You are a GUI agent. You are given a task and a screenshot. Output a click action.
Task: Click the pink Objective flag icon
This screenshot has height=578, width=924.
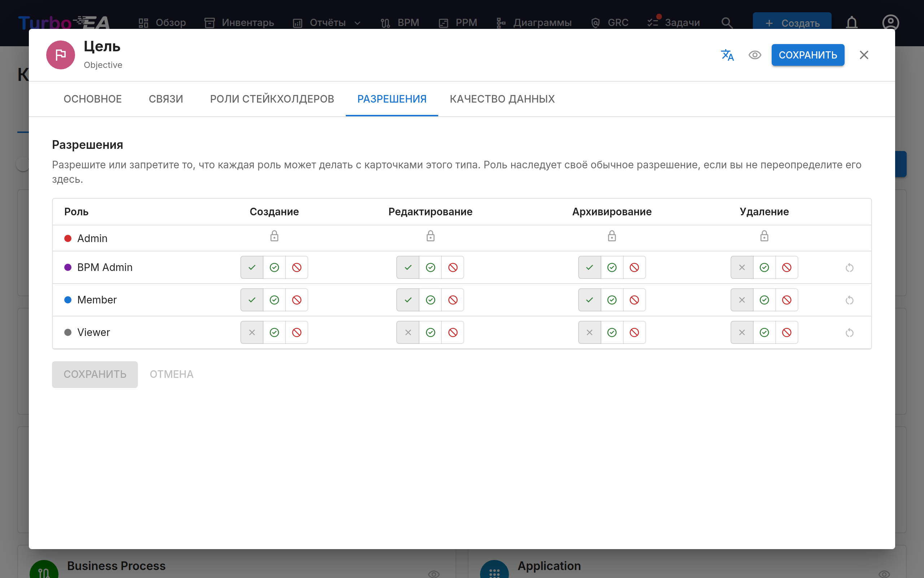point(60,55)
